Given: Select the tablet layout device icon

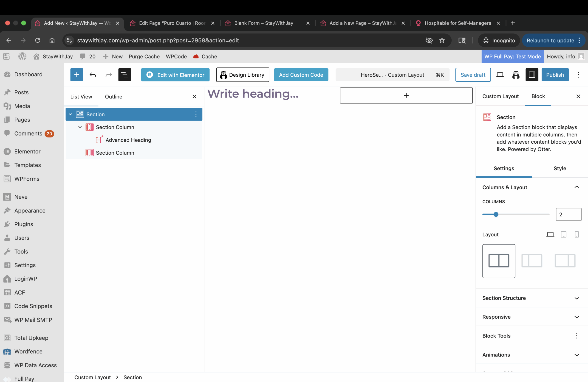Looking at the screenshot, I should tap(564, 234).
